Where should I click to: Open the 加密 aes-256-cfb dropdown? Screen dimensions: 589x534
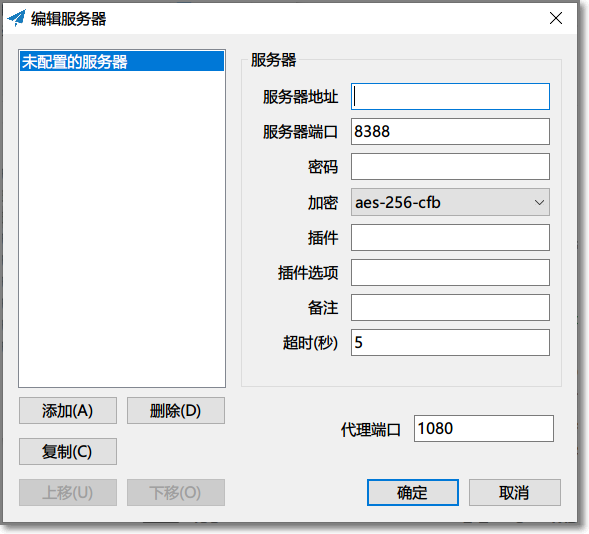[x=450, y=202]
